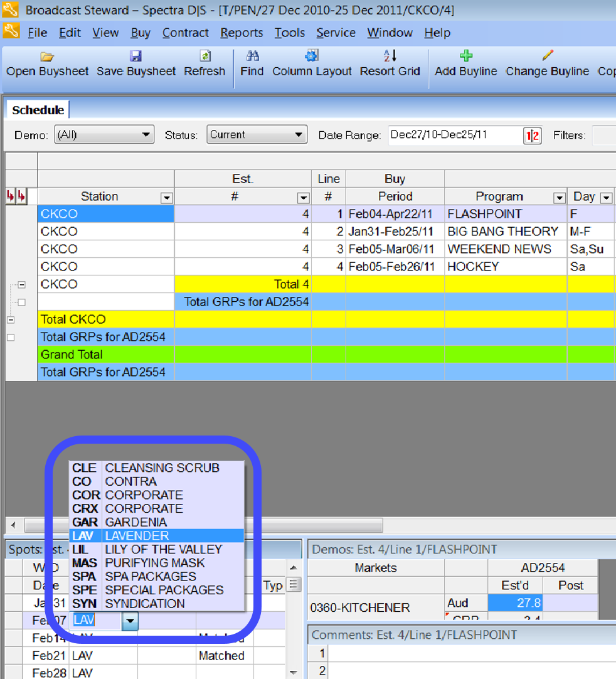Click the Date Range input field
Viewport: 616px width, 679px height.
coord(455,135)
